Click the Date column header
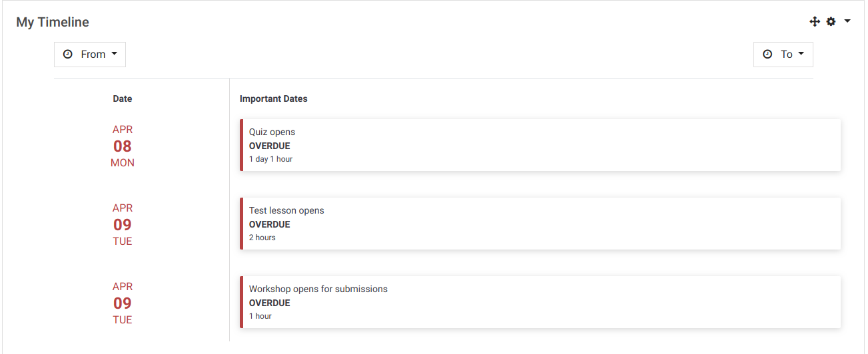868x354 pixels. point(123,98)
